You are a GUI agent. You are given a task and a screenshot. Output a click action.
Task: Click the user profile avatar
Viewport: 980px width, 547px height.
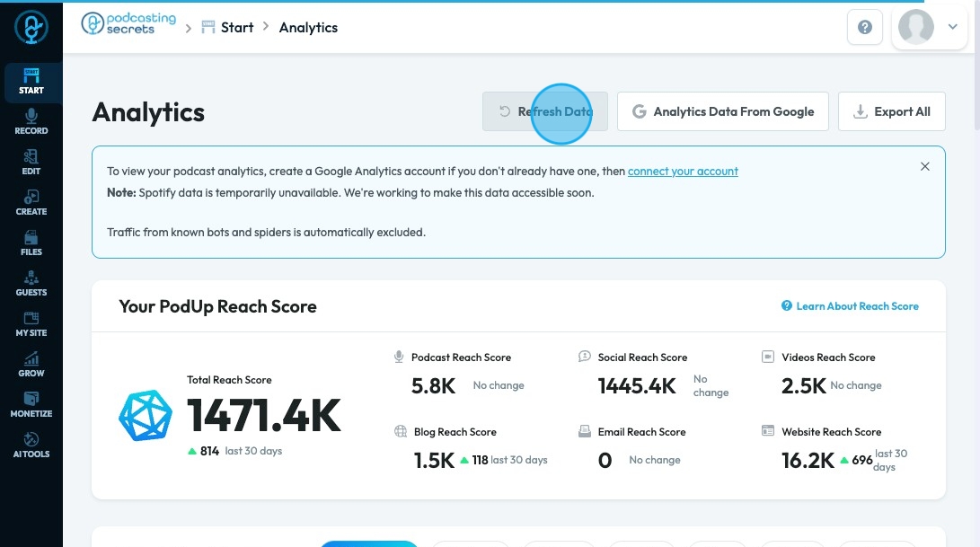[x=915, y=27]
